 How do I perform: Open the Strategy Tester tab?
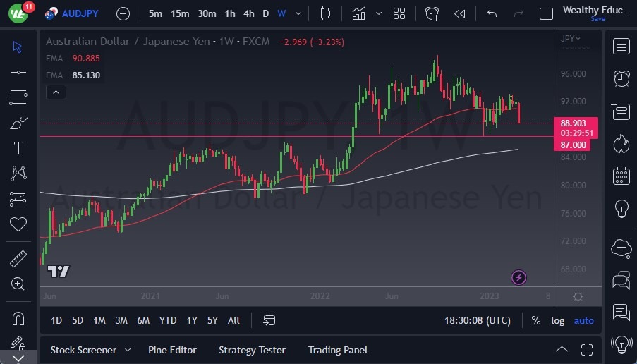pos(252,350)
